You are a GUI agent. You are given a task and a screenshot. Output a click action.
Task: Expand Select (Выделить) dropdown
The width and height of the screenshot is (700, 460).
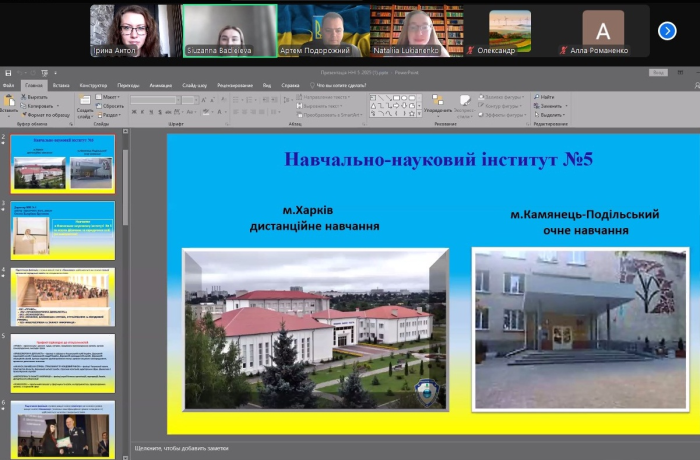pos(550,115)
